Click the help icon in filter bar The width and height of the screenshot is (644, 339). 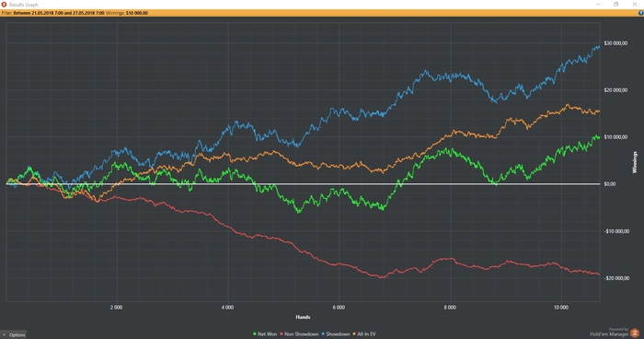point(640,13)
